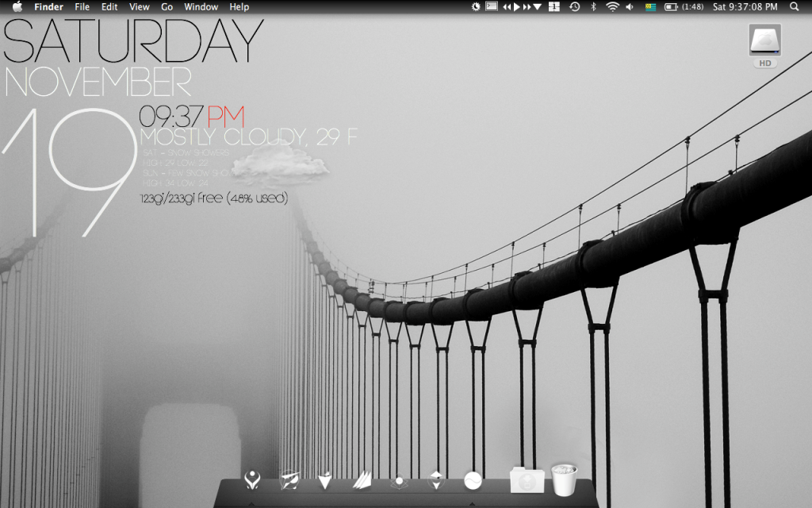Open the HD drive icon on desktop
The height and width of the screenshot is (508, 812).
pyautogui.click(x=764, y=44)
